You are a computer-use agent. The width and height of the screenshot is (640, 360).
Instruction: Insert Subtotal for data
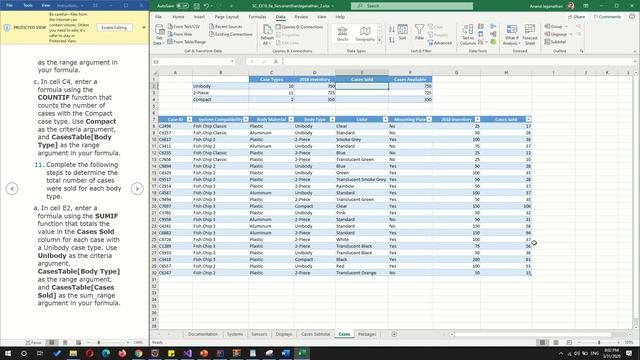[x=555, y=42]
